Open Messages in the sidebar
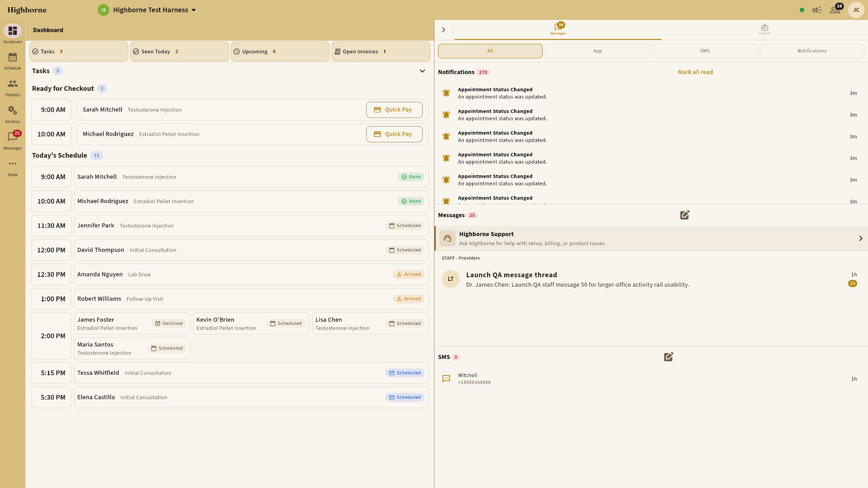Screen dimensions: 868x488 12,137
